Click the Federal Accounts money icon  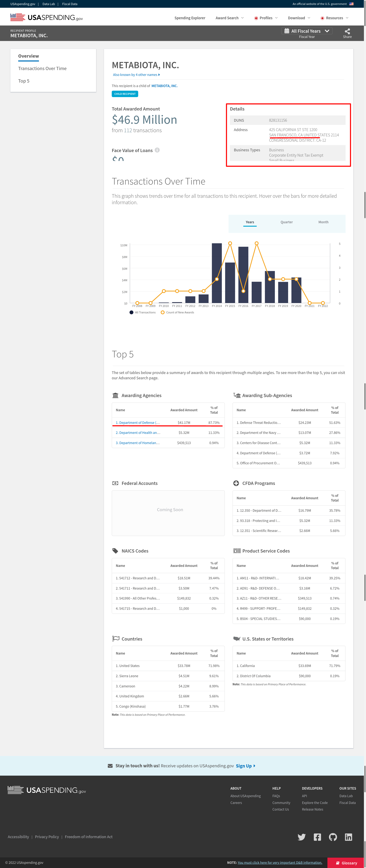115,483
